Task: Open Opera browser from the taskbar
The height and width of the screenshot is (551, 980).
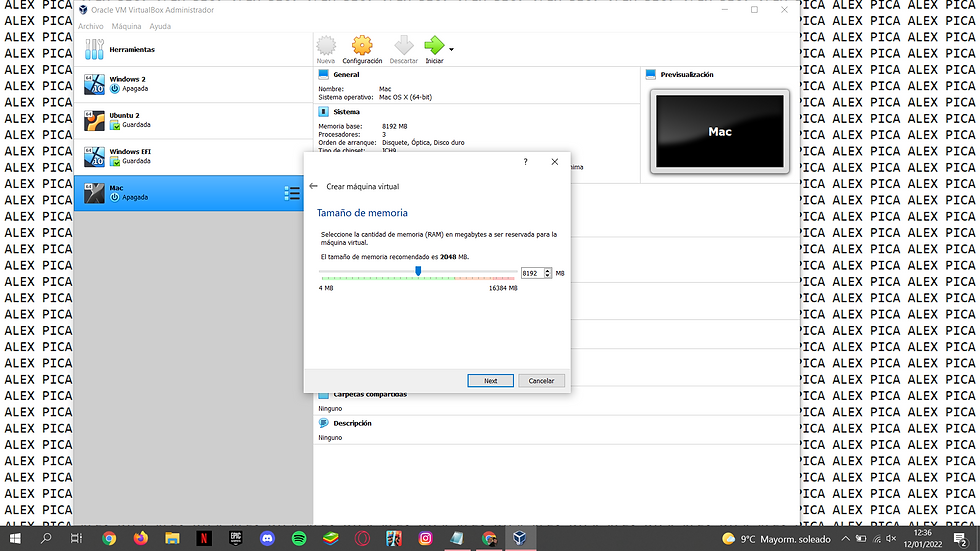Action: click(x=362, y=539)
